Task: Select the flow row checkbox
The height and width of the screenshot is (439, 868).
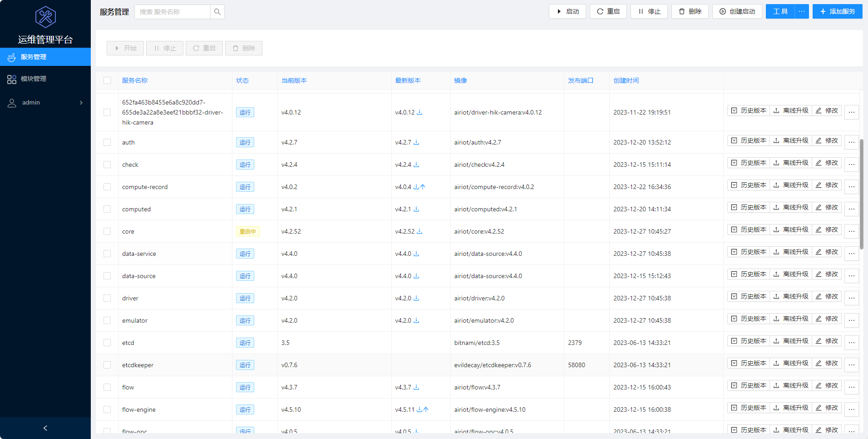Action: pyautogui.click(x=107, y=387)
